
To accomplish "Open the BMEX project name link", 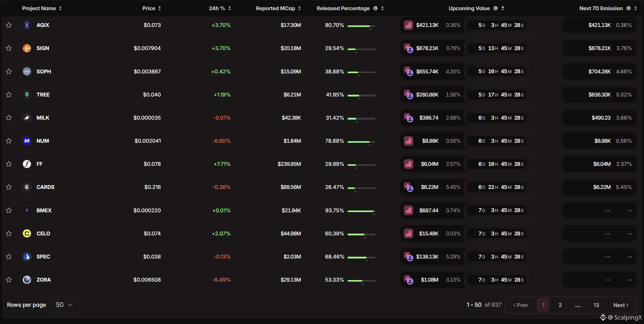I will point(44,210).
